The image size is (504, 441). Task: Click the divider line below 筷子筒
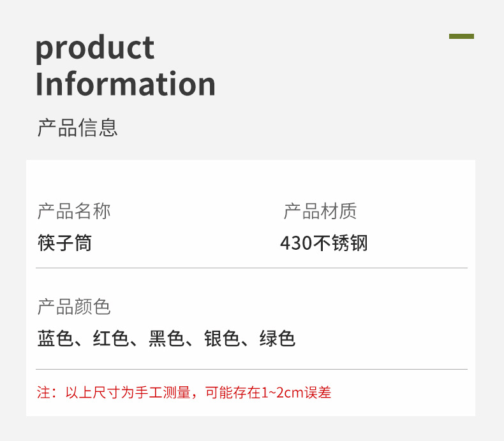pos(251,268)
